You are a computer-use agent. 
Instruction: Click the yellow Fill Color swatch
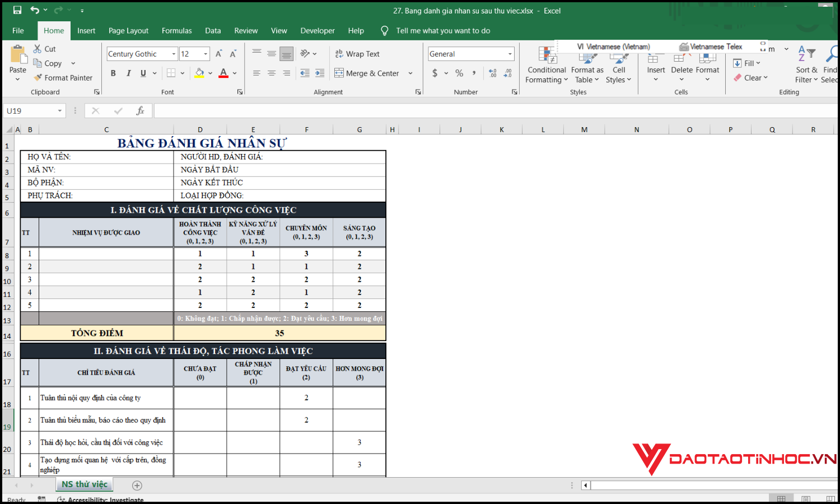pos(199,73)
